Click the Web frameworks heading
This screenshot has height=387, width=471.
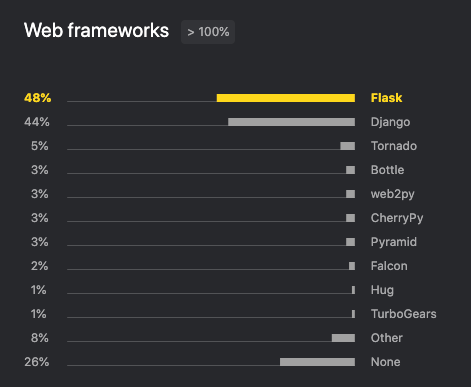[96, 31]
